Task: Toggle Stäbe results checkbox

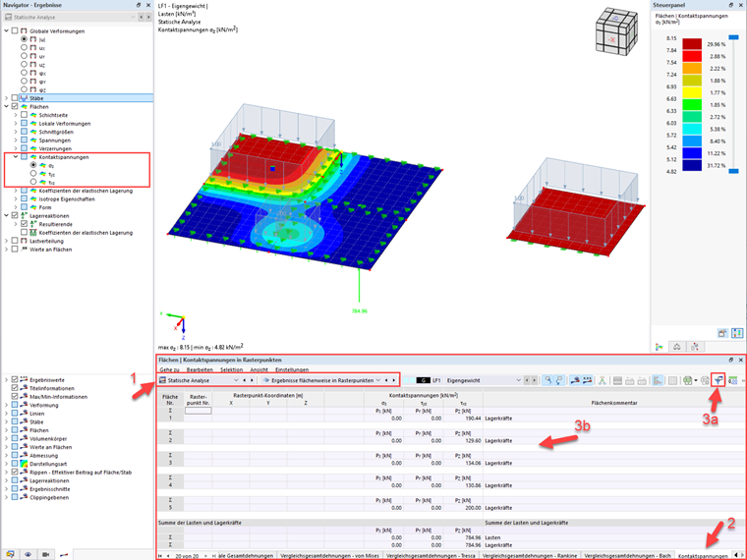Action: [x=15, y=98]
